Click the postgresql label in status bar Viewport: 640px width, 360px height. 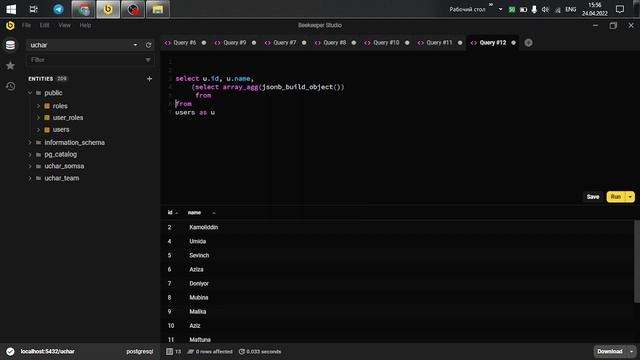pyautogui.click(x=140, y=351)
